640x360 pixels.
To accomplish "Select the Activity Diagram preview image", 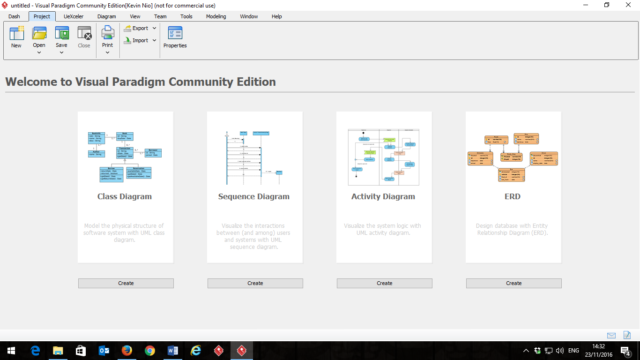I will point(383,157).
